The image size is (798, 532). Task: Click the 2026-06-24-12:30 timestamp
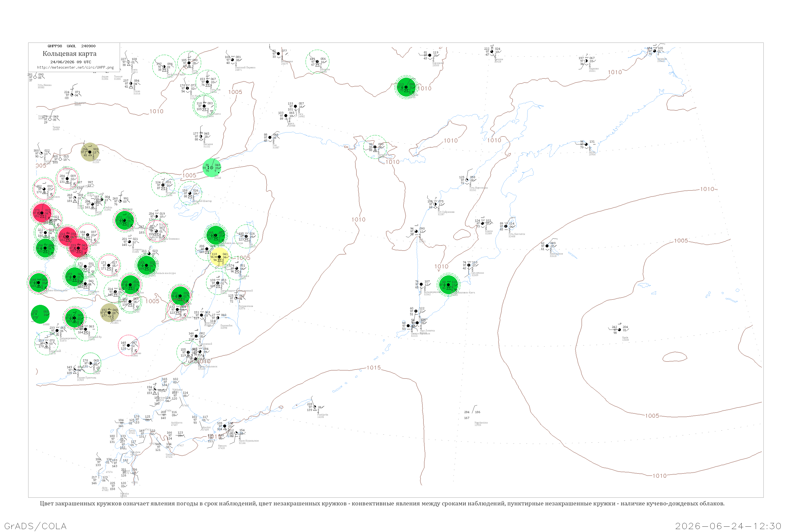[728, 526]
